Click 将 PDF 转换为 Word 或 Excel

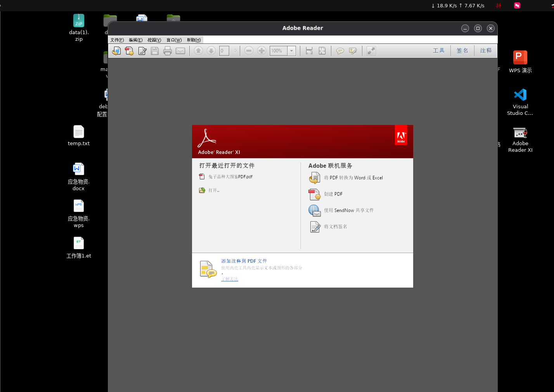click(x=353, y=178)
